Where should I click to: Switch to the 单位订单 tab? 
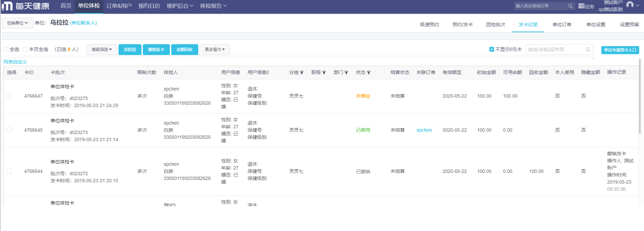point(562,25)
